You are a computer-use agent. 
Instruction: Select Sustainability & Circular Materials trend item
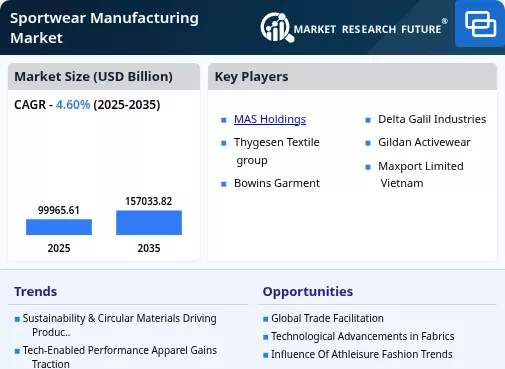pos(119,325)
